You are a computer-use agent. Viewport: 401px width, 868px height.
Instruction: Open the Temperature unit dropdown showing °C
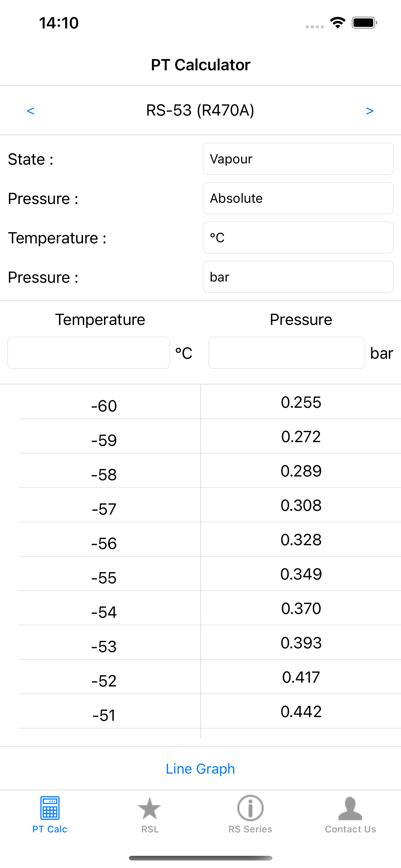298,237
